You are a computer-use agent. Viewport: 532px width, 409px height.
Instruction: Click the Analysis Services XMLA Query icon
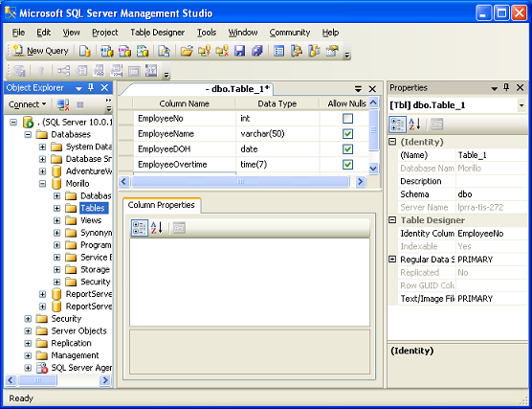point(143,51)
